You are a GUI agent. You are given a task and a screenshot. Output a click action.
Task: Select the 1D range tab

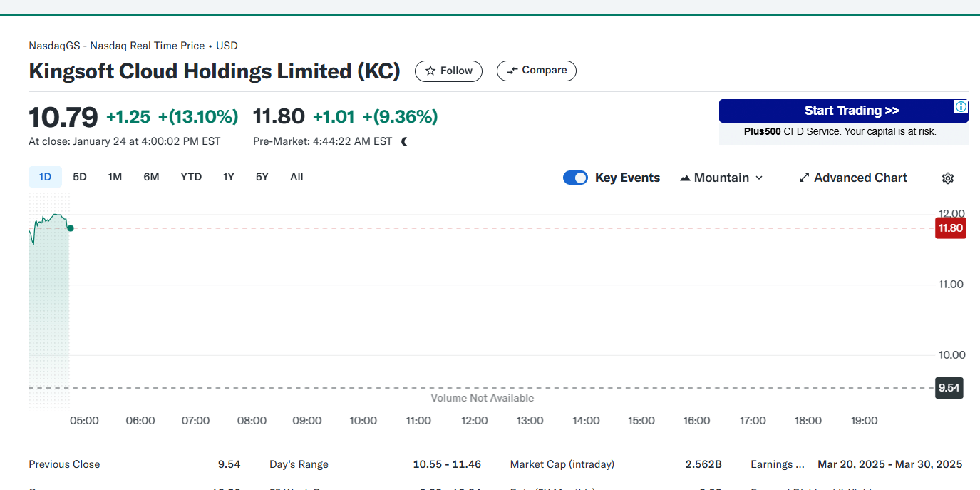[x=45, y=177]
